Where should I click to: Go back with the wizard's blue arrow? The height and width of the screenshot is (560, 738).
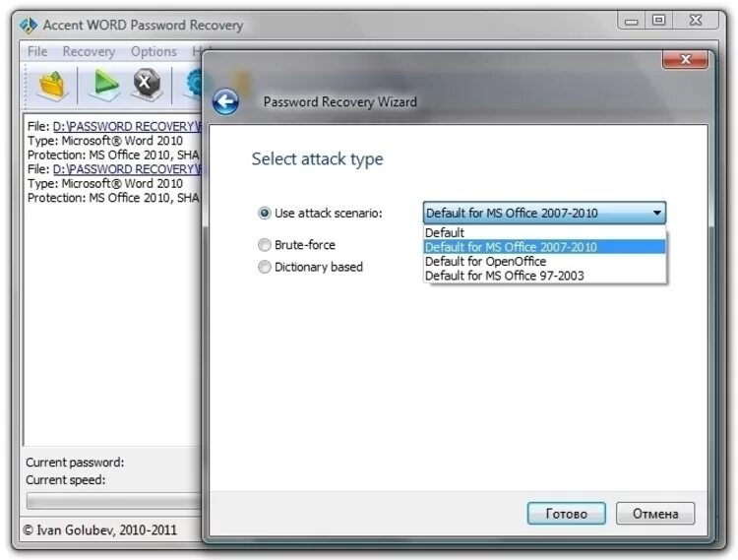point(225,101)
